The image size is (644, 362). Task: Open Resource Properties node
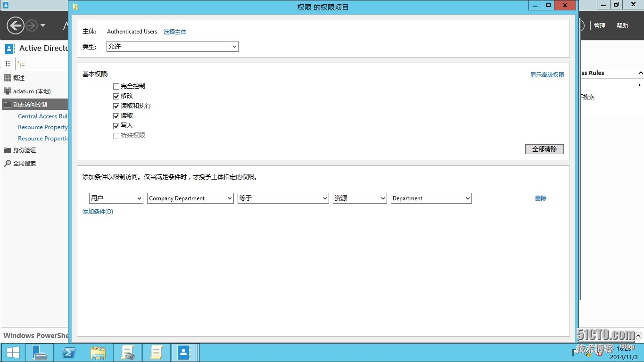pos(42,139)
